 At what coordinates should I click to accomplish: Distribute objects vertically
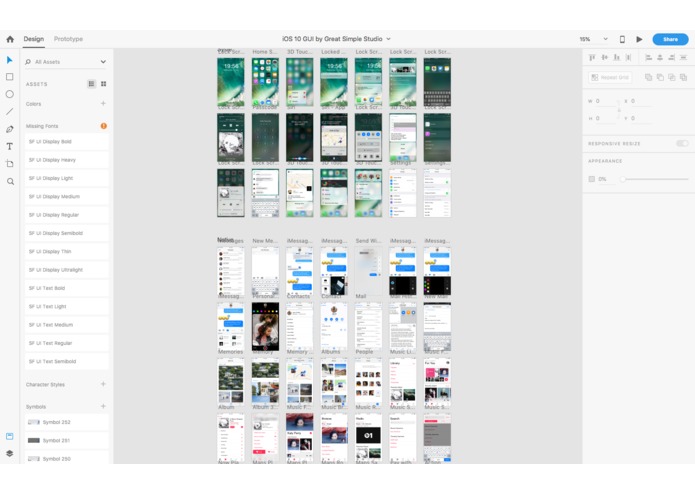coord(628,58)
